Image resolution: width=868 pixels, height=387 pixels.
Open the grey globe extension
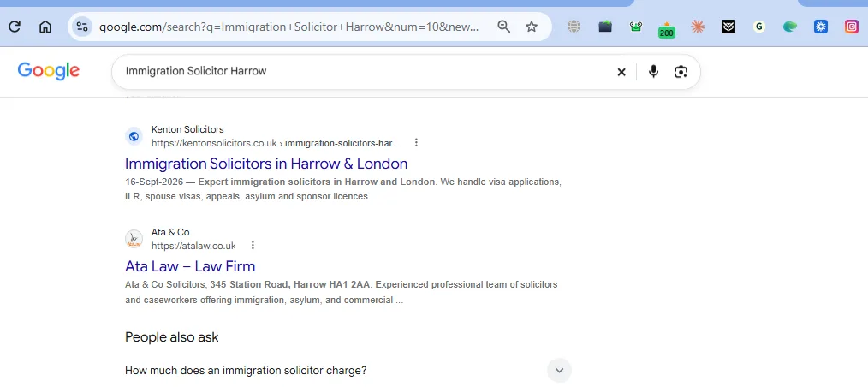point(574,27)
